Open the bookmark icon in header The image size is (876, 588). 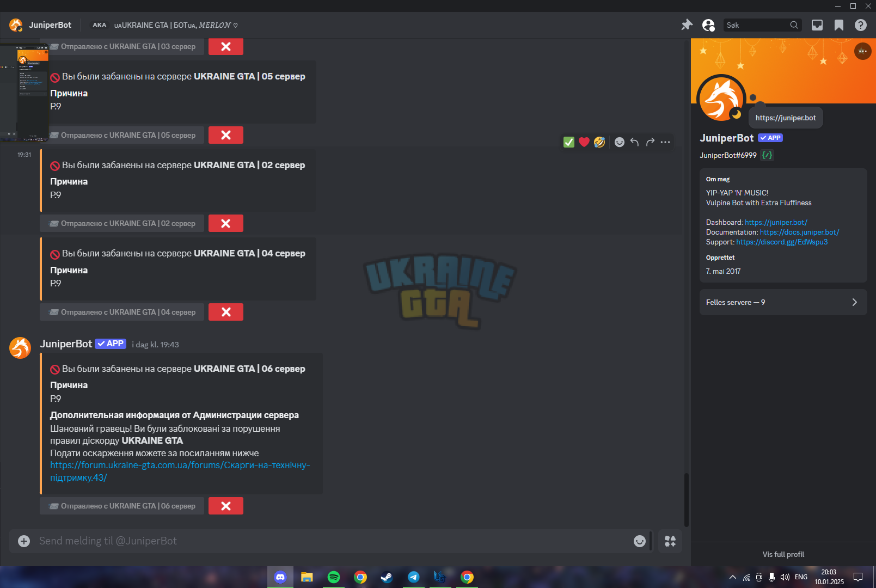click(x=839, y=25)
